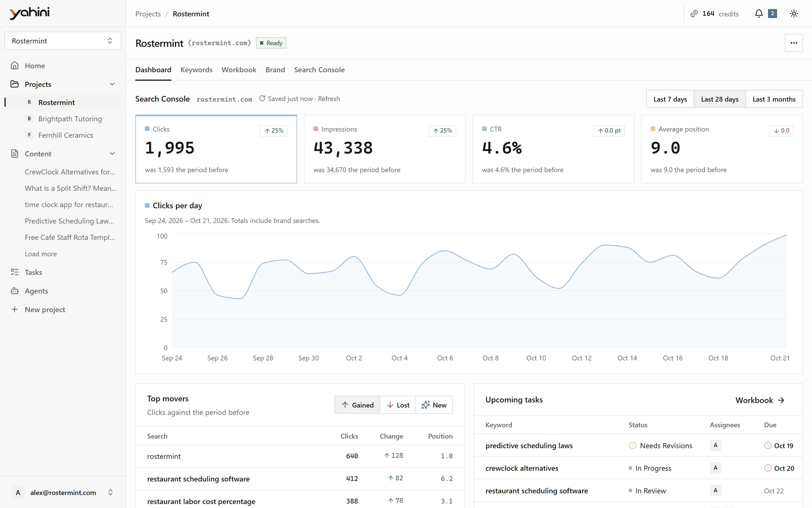Viewport: 812px width, 508px height.
Task: Select the Impressions metric card
Action: click(x=385, y=149)
